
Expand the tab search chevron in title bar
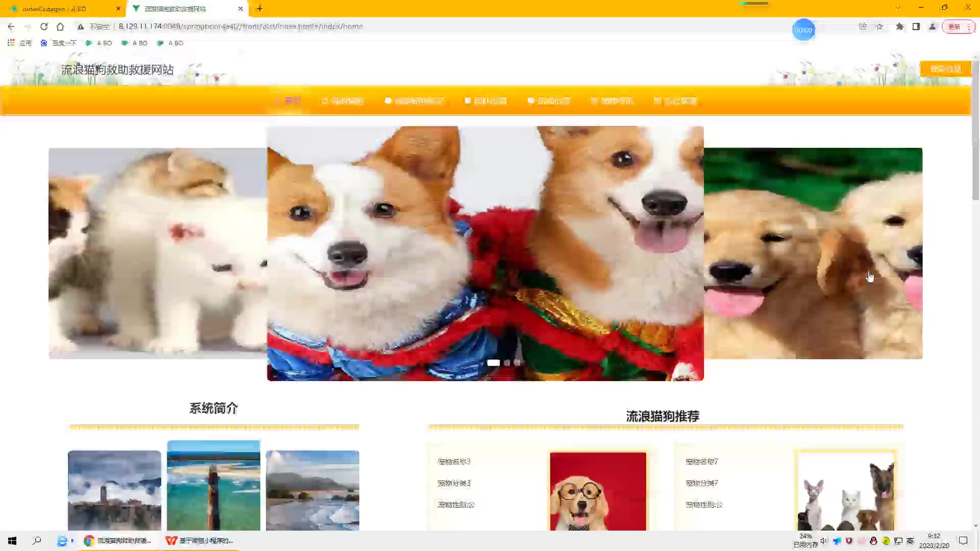tap(897, 8)
